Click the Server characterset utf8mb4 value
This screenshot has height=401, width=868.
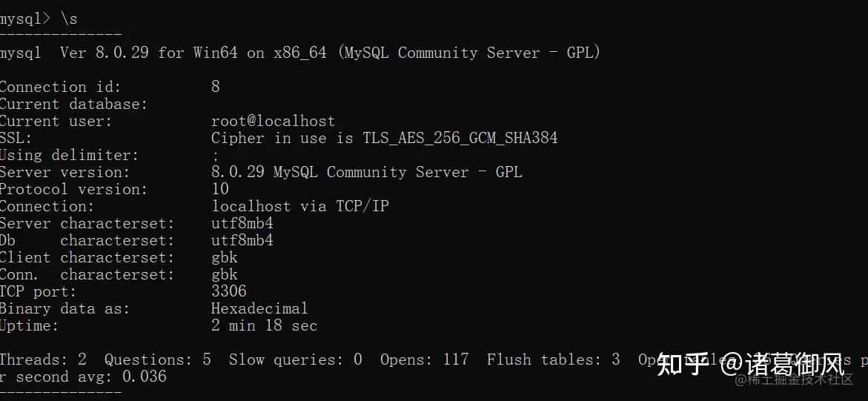click(242, 223)
